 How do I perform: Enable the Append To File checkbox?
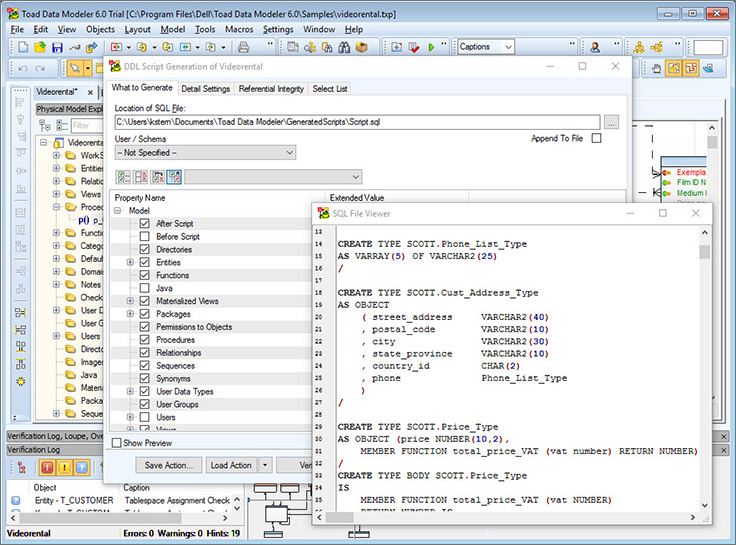click(x=596, y=138)
